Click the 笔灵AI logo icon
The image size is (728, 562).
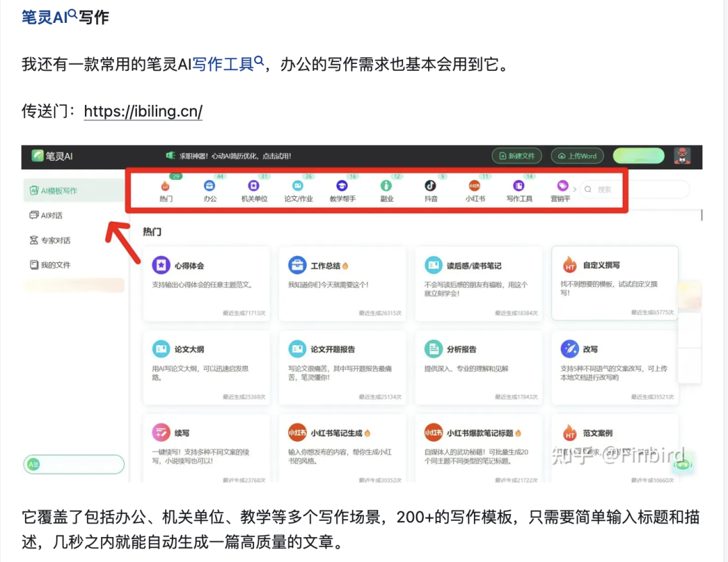37,156
